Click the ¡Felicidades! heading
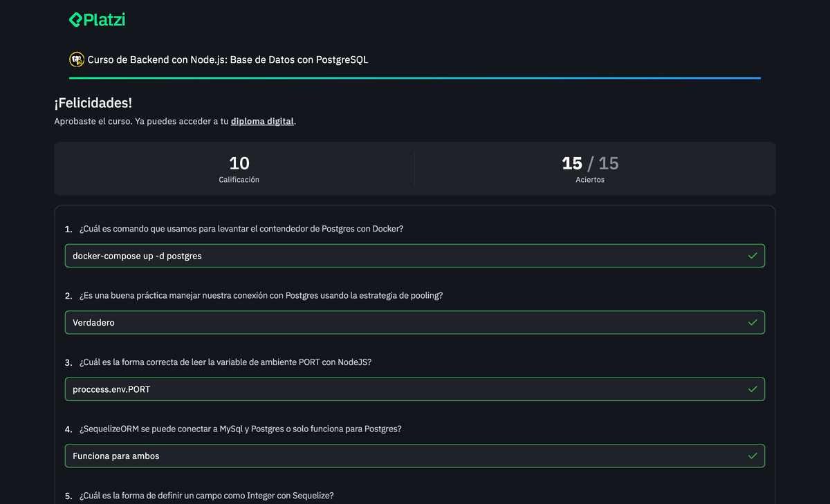 (x=93, y=103)
